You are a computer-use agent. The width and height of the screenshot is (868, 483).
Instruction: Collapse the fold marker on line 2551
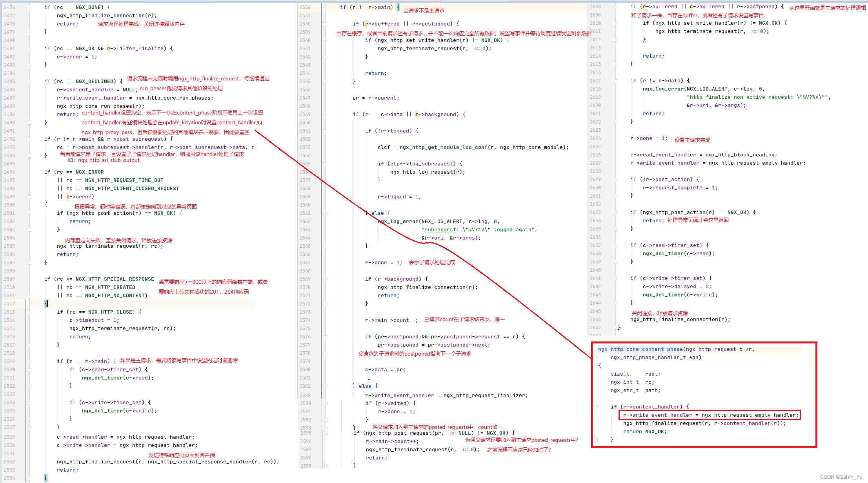pyautogui.click(x=325, y=131)
